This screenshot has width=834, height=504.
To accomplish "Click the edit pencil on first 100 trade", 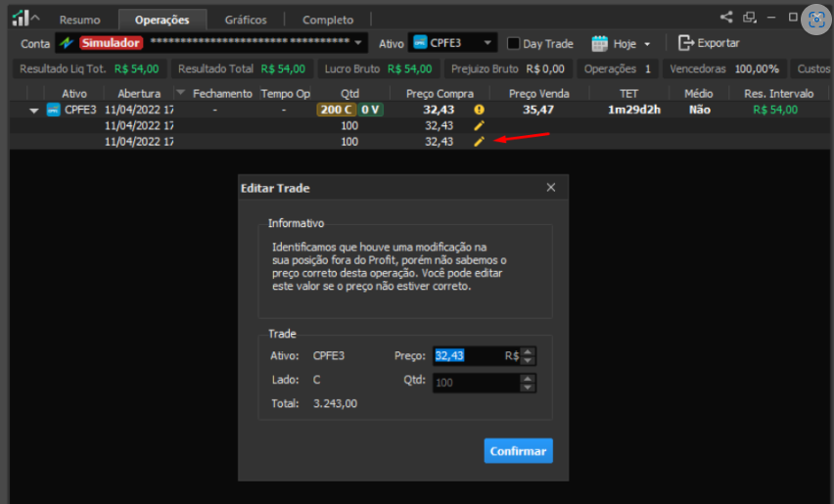I will coord(480,125).
